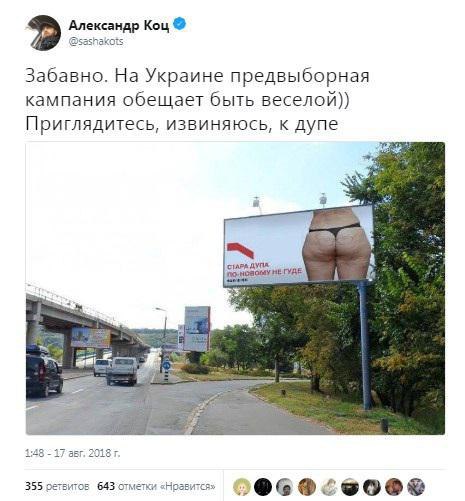View the list of 355 ретвитов
Screen dimensions: 465x501
pos(57,486)
